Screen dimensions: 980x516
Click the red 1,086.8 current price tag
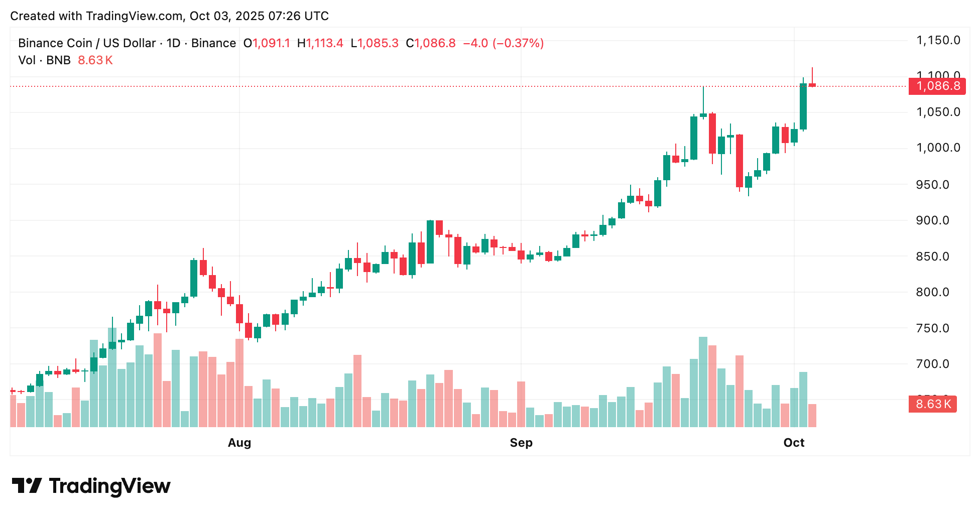tap(938, 86)
